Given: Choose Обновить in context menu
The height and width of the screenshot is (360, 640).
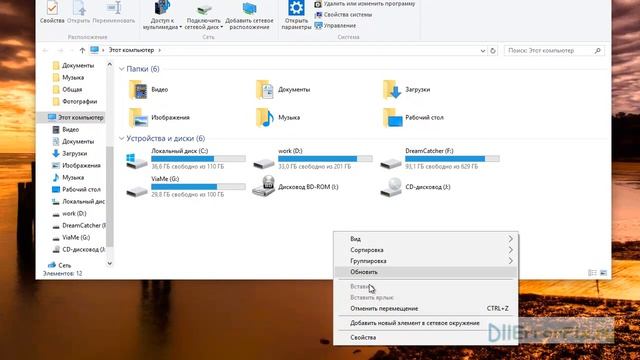Looking at the screenshot, I should pos(426,272).
